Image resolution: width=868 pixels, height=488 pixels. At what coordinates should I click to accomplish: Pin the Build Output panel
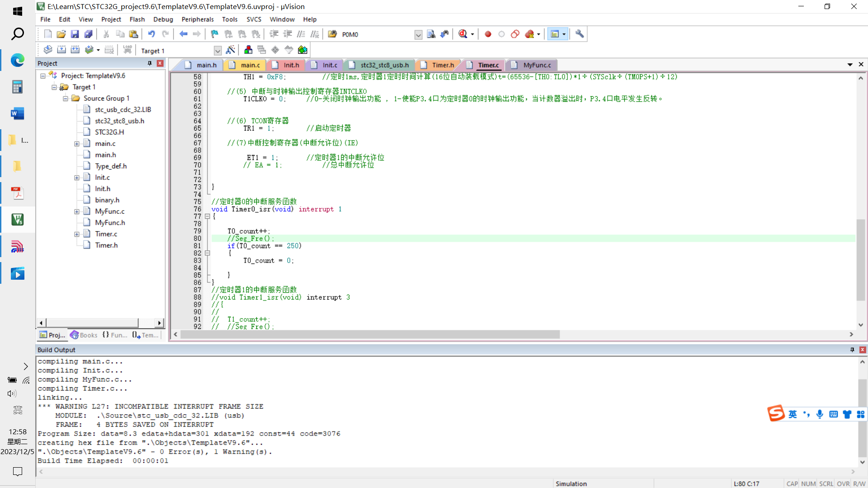tap(852, 350)
